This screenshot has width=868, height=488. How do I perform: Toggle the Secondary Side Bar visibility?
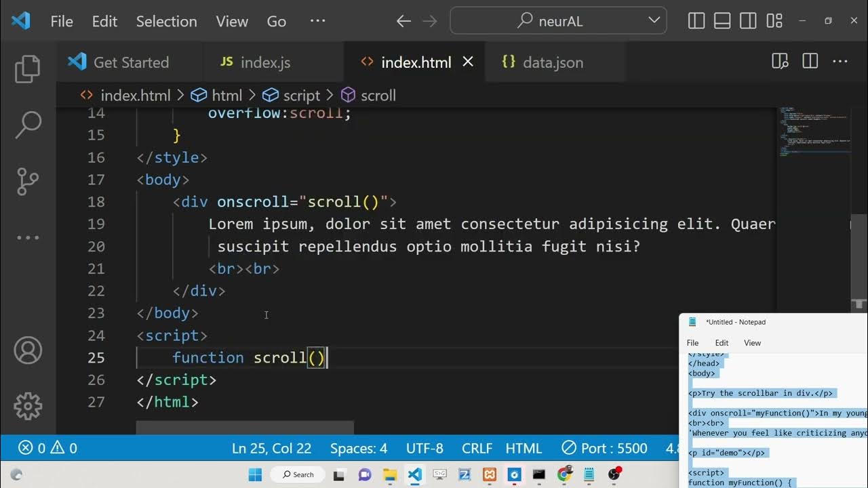pos(748,21)
